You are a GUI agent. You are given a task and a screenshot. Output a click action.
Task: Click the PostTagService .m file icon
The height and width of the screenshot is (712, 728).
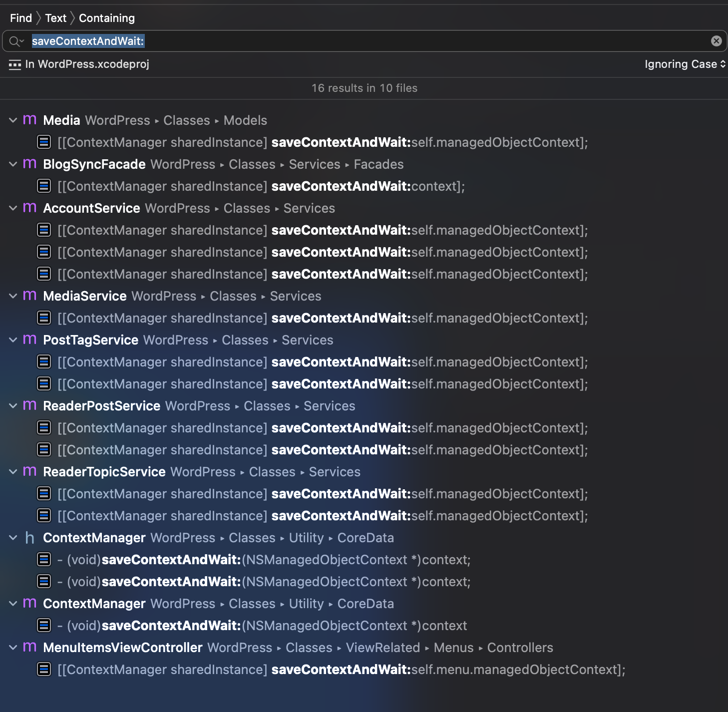(30, 340)
